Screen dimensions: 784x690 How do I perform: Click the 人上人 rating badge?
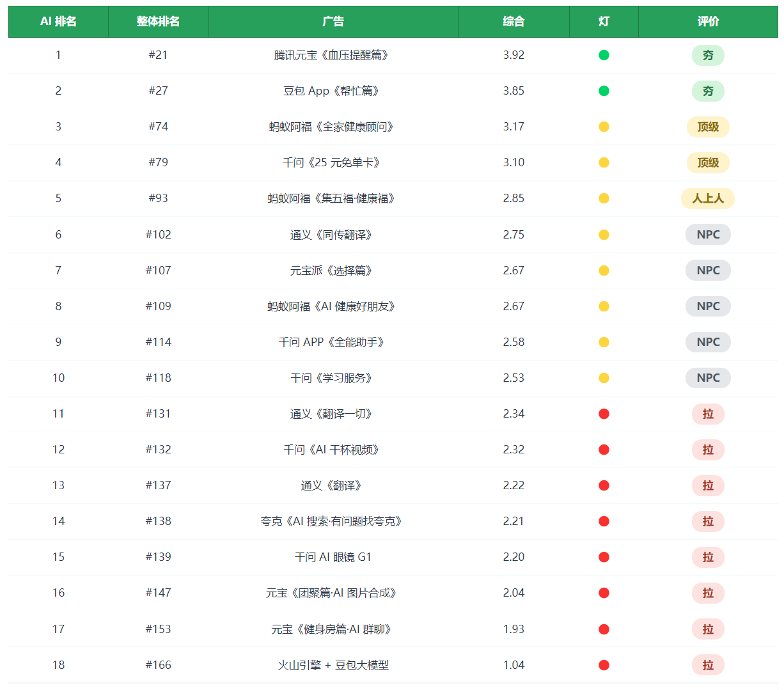point(708,198)
